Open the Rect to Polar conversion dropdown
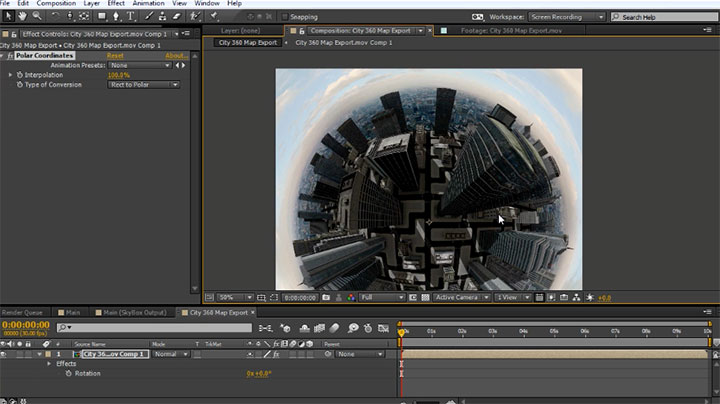Viewport: 720px width, 404px height. coord(143,84)
